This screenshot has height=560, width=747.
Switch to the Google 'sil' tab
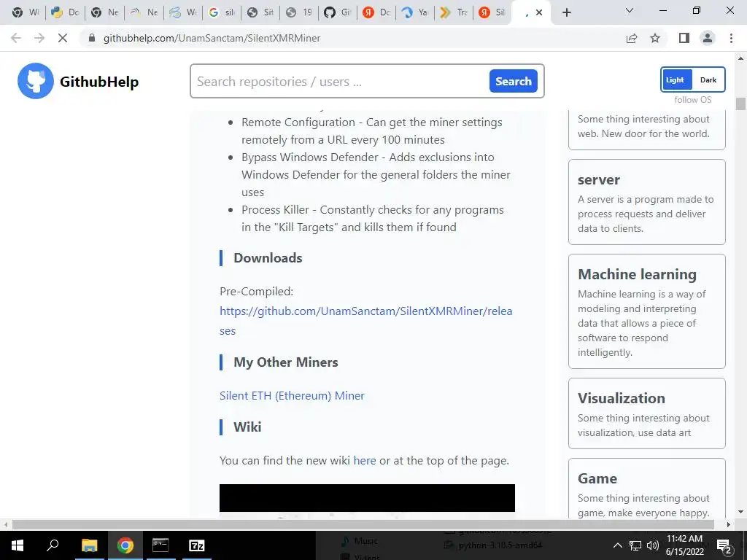pos(222,12)
